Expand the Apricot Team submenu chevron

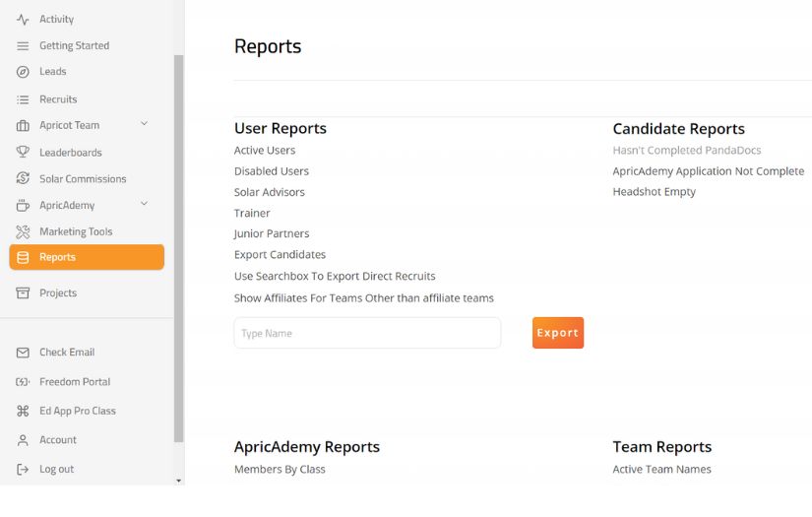coord(145,124)
